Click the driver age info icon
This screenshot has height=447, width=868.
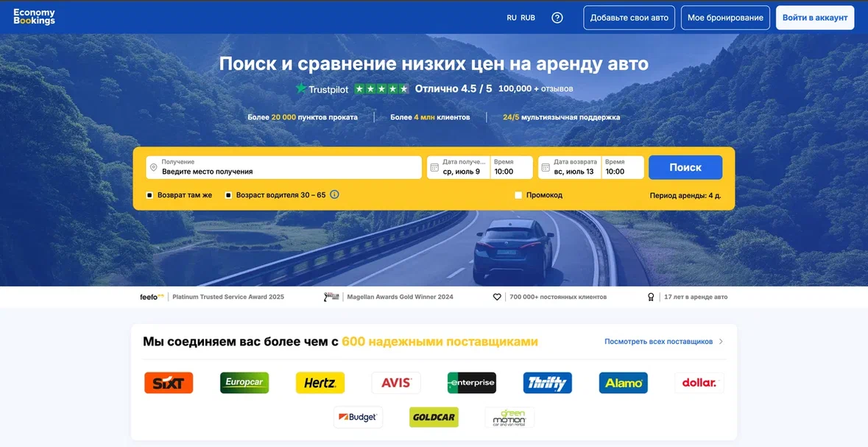click(334, 195)
